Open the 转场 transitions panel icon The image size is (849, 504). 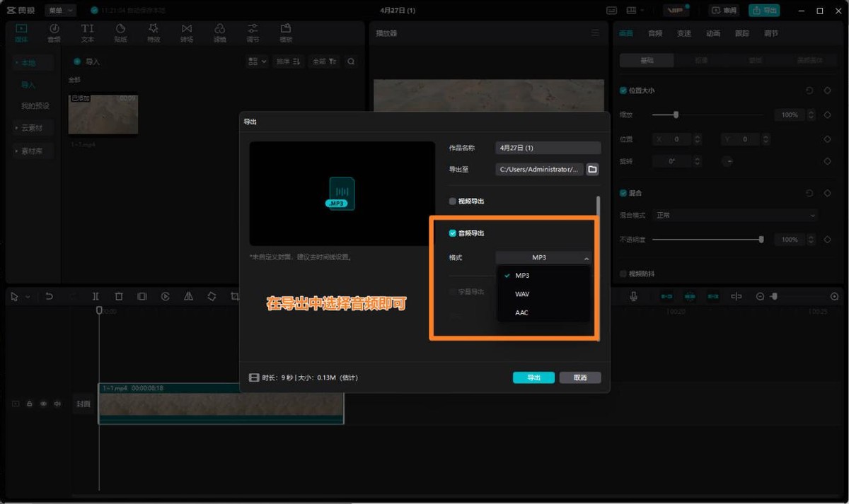pos(187,33)
